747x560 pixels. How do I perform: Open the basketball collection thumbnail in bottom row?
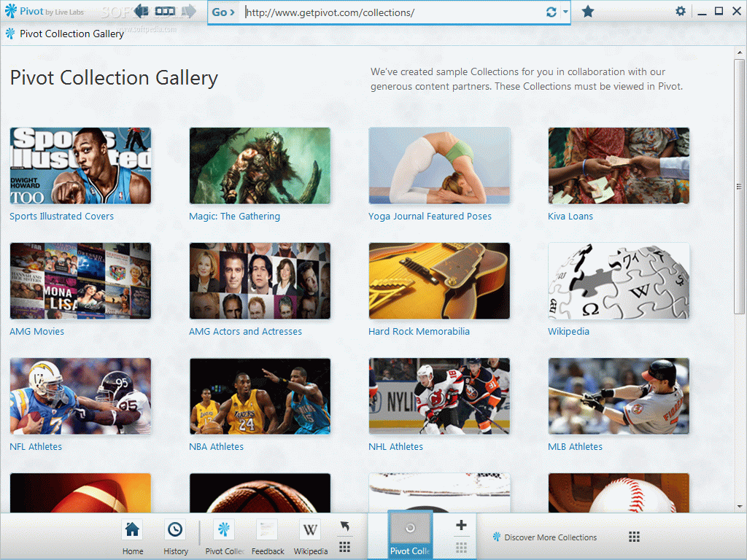coord(260,493)
